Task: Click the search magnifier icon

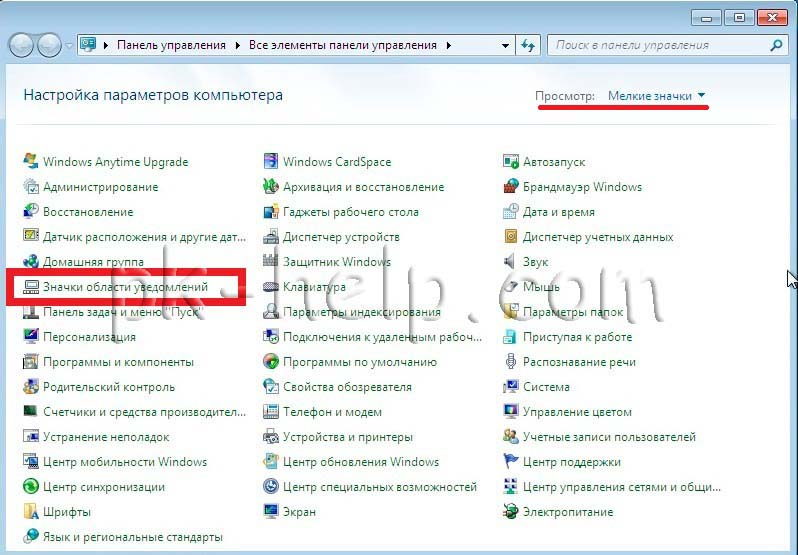Action: click(777, 45)
